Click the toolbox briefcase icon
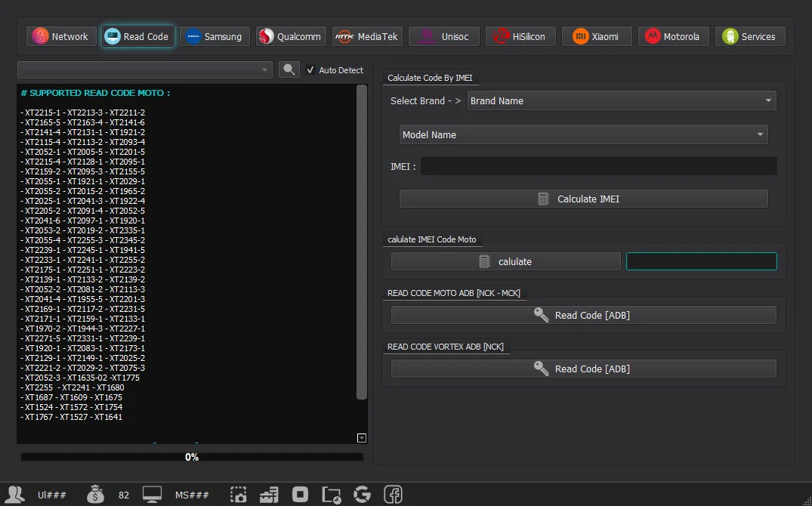 click(270, 495)
